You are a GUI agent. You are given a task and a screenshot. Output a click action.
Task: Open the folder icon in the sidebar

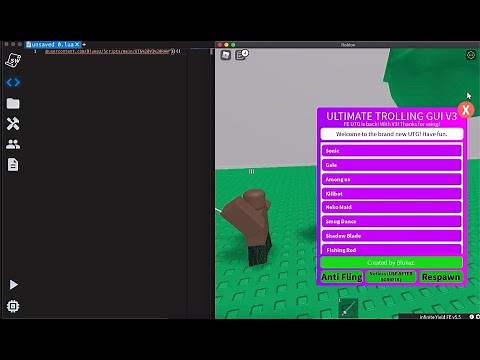point(13,103)
